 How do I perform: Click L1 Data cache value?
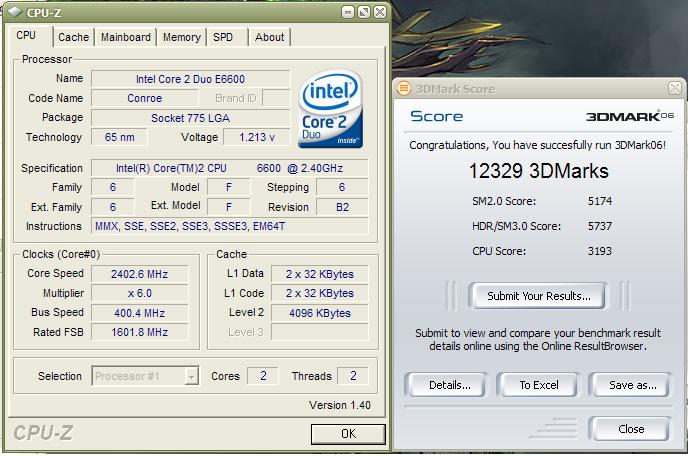click(x=319, y=274)
